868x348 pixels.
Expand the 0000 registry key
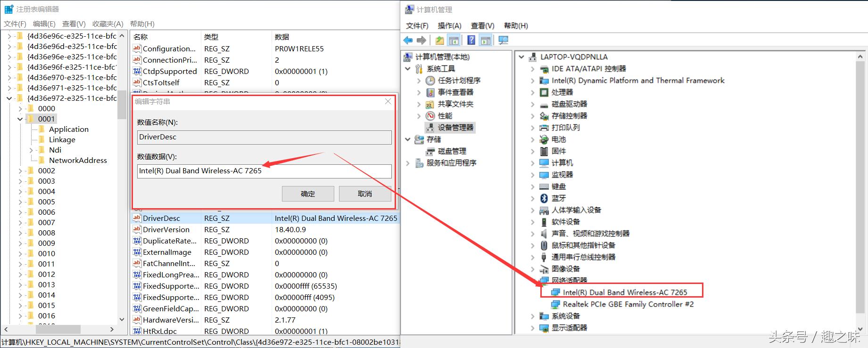(x=20, y=109)
